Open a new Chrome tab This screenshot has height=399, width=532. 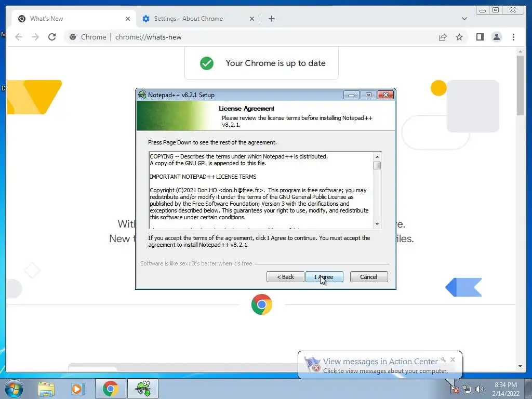(x=271, y=19)
